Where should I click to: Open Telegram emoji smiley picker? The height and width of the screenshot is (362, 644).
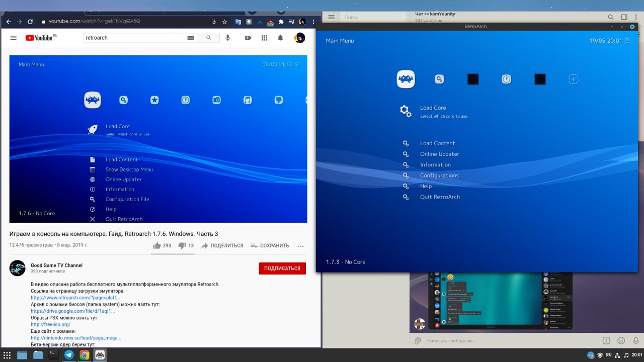coord(621,340)
